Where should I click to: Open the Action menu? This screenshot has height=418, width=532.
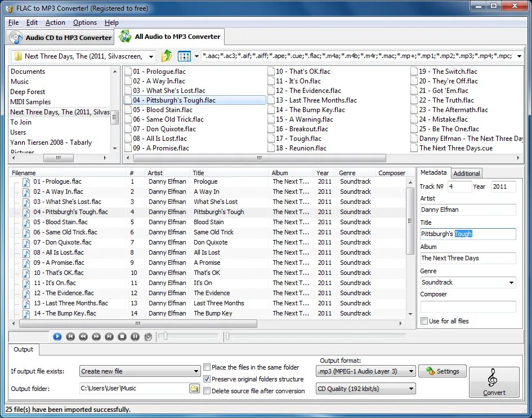[x=55, y=23]
